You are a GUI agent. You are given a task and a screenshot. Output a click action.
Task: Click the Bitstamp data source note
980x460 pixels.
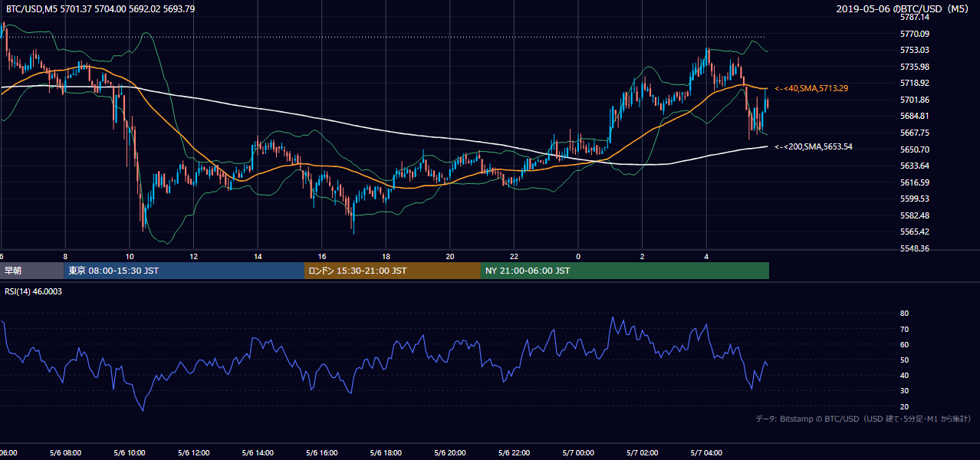863,419
